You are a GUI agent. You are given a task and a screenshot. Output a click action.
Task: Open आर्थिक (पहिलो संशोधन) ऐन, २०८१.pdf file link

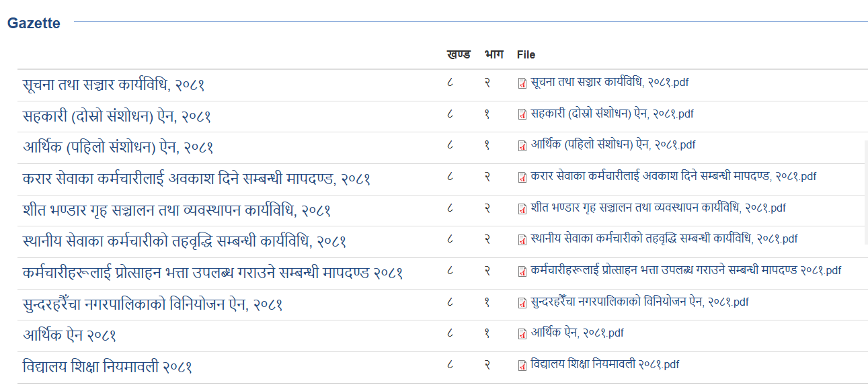pyautogui.click(x=613, y=145)
